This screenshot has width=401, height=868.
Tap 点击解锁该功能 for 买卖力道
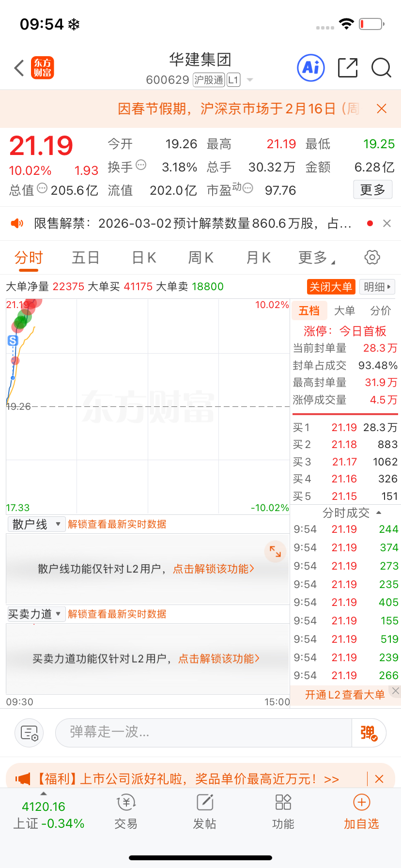click(x=219, y=659)
